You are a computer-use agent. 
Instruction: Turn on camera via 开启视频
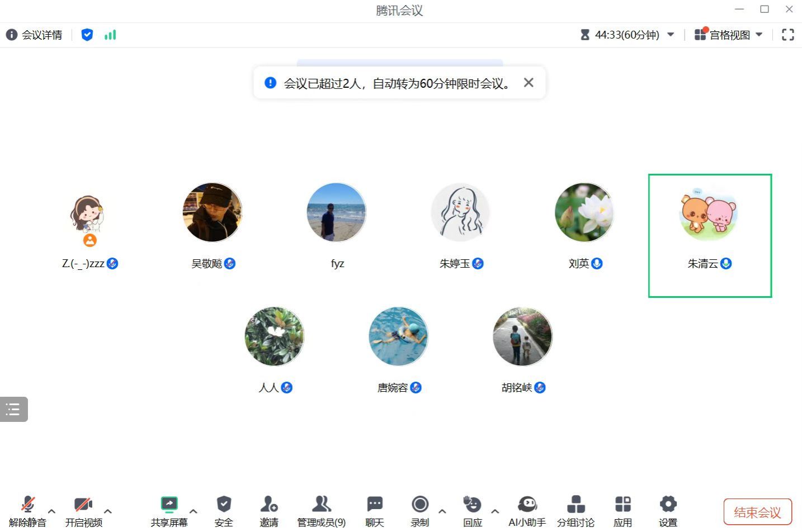coord(83,511)
